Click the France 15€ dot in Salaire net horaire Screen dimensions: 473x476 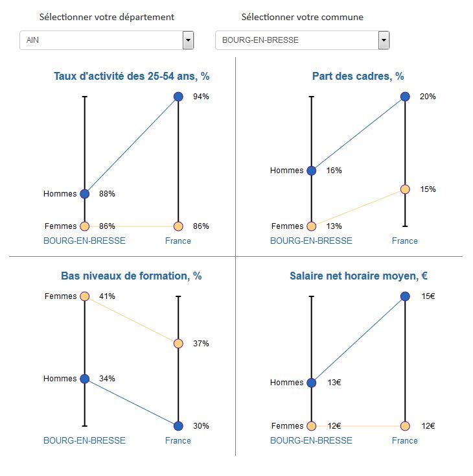[405, 296]
